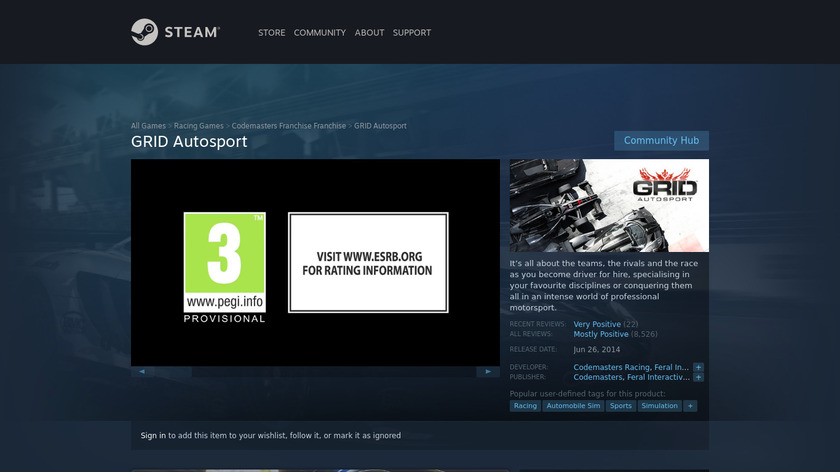Open the STORE menu
The image size is (840, 472).
click(x=272, y=33)
